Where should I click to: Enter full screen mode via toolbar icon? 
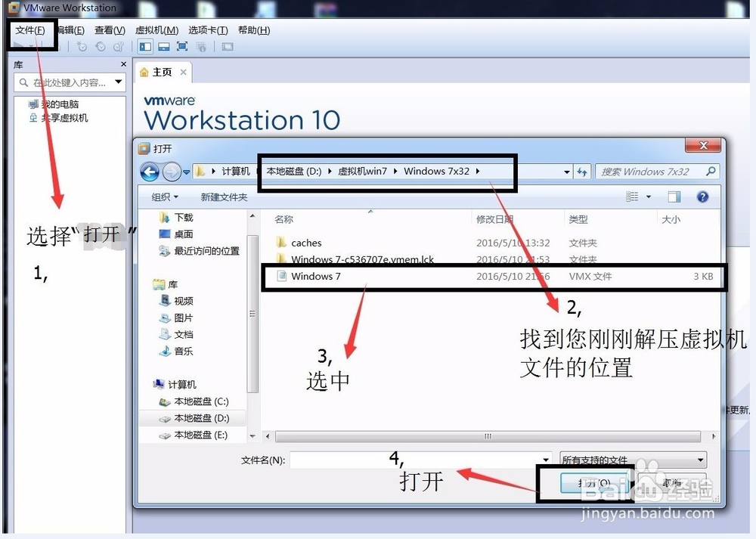pos(182,47)
